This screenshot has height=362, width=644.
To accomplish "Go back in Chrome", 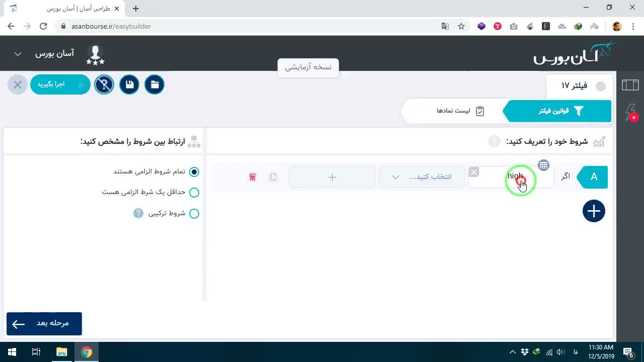I will (11, 26).
